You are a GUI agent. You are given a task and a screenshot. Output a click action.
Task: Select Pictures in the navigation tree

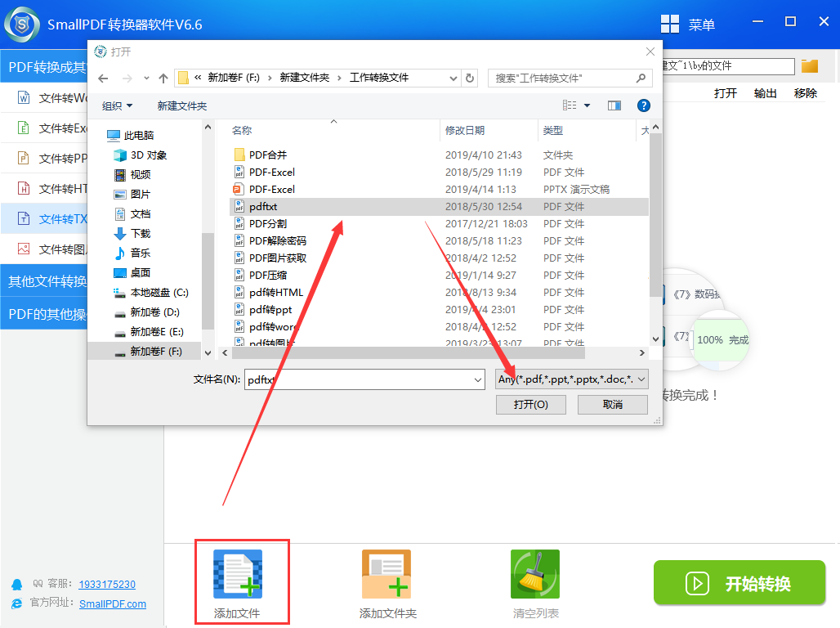[133, 194]
